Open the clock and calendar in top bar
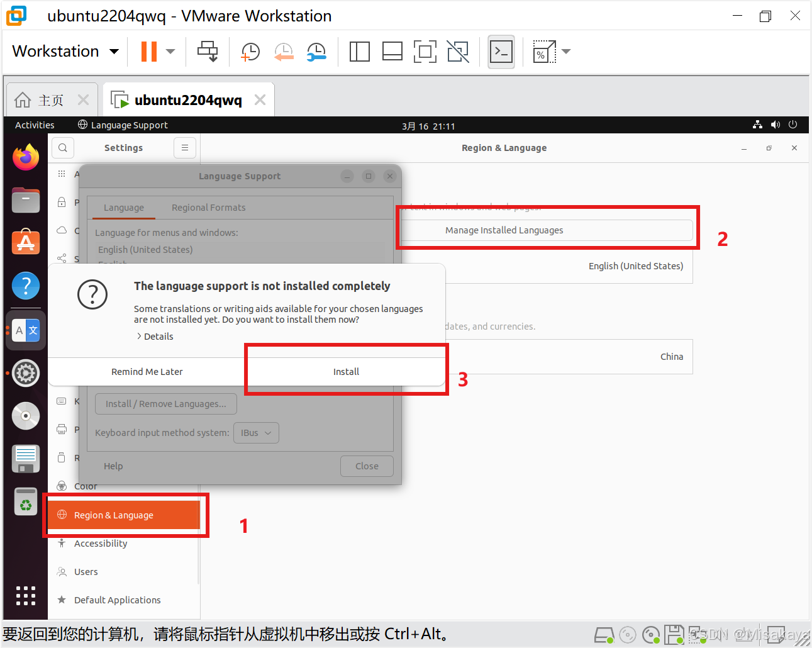 click(428, 126)
